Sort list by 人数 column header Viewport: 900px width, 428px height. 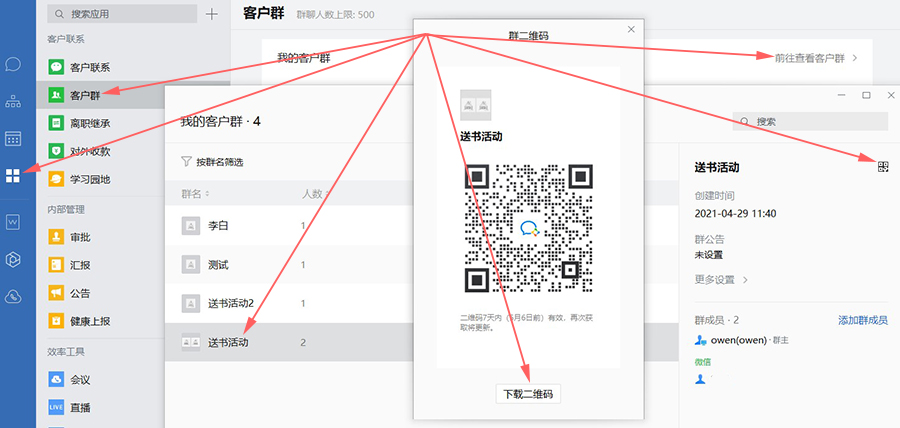click(x=315, y=194)
